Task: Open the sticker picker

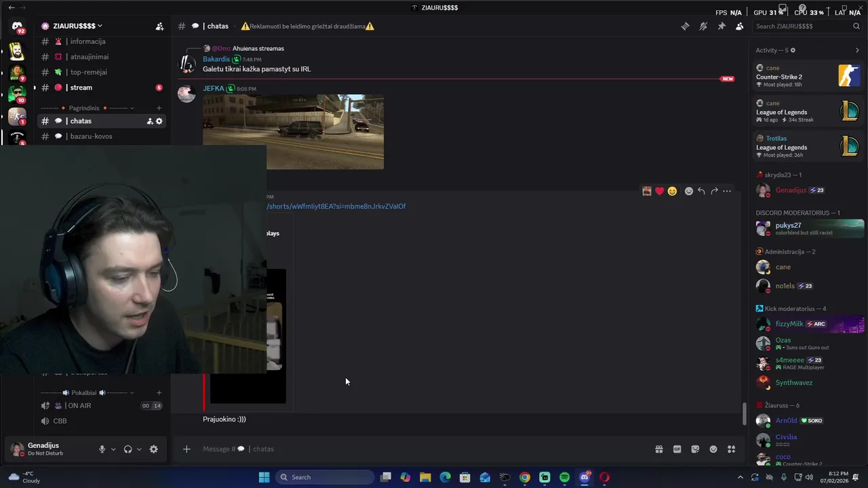Action: click(x=695, y=449)
